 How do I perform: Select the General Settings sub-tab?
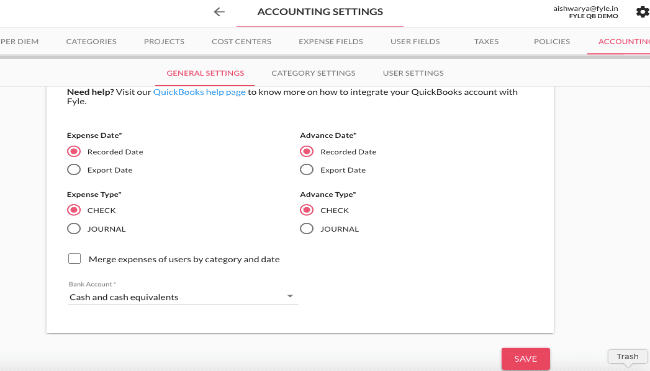[x=205, y=73]
